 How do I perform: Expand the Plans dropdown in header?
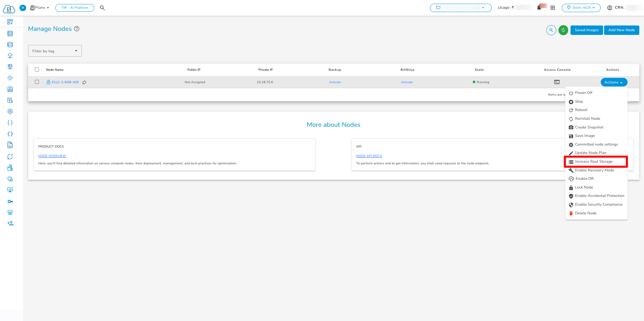[x=40, y=8]
